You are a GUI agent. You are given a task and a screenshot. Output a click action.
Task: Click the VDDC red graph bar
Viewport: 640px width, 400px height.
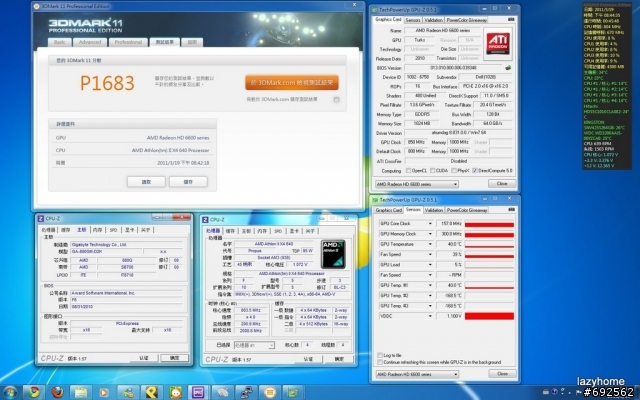pos(489,316)
